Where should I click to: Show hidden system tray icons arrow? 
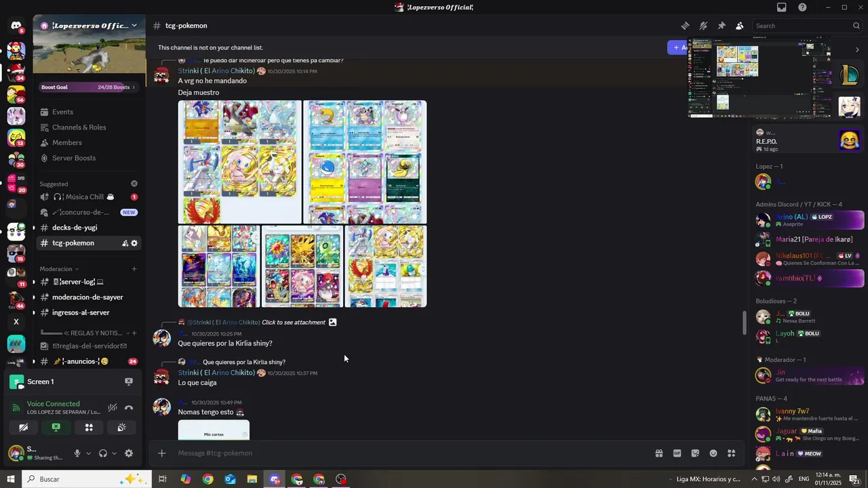754,479
